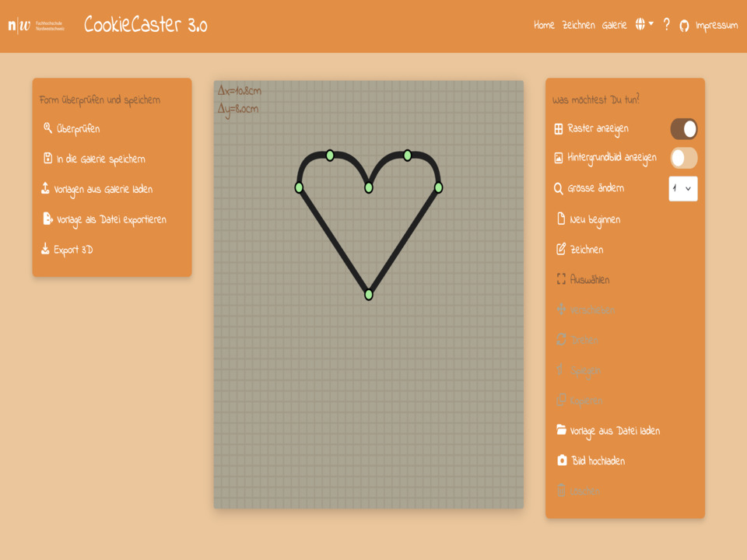The width and height of the screenshot is (747, 560).
Task: Click the Δx=10.8cm dimension text
Action: (x=240, y=90)
